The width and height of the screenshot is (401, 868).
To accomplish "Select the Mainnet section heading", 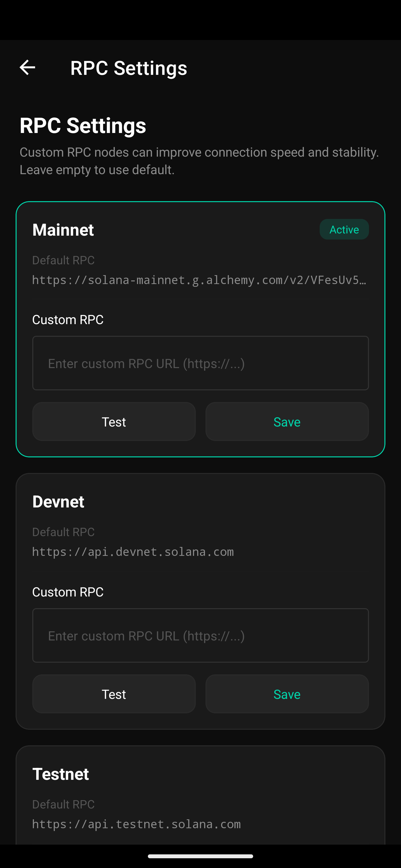I will click(63, 230).
